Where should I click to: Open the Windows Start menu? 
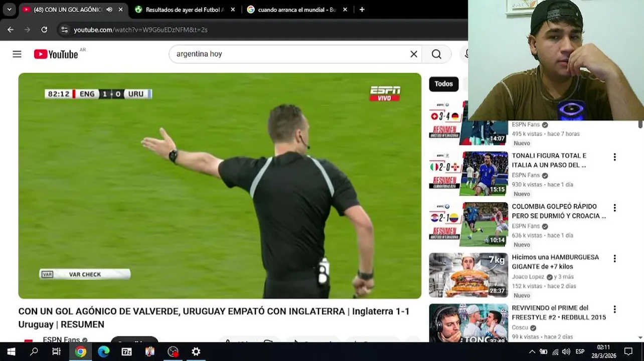[x=11, y=351]
